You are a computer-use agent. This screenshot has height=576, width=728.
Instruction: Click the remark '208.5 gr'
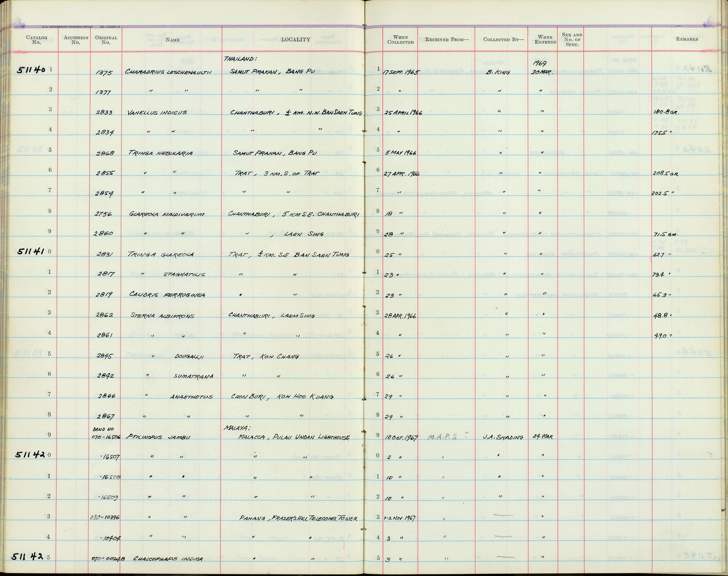click(x=666, y=174)
